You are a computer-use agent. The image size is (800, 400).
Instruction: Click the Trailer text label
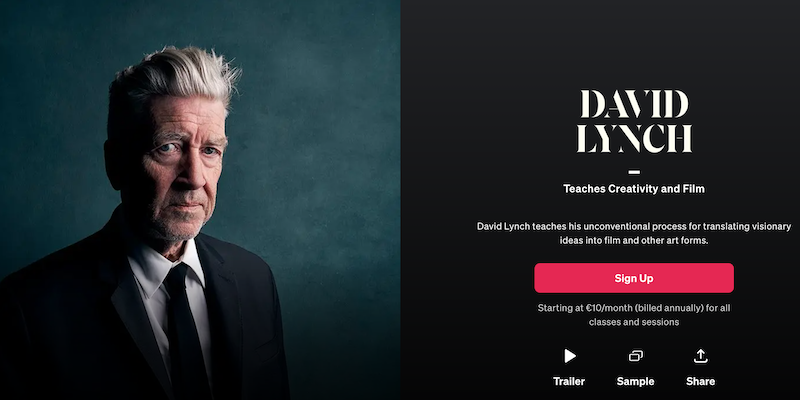pyautogui.click(x=569, y=381)
